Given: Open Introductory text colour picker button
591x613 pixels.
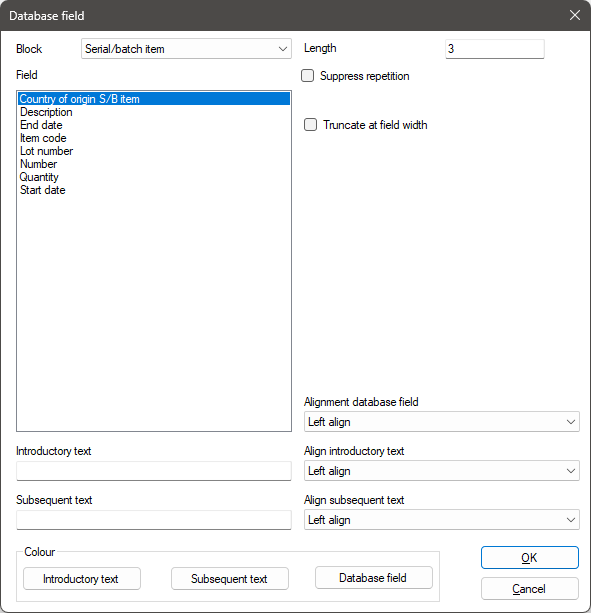Looking at the screenshot, I should point(82,579).
